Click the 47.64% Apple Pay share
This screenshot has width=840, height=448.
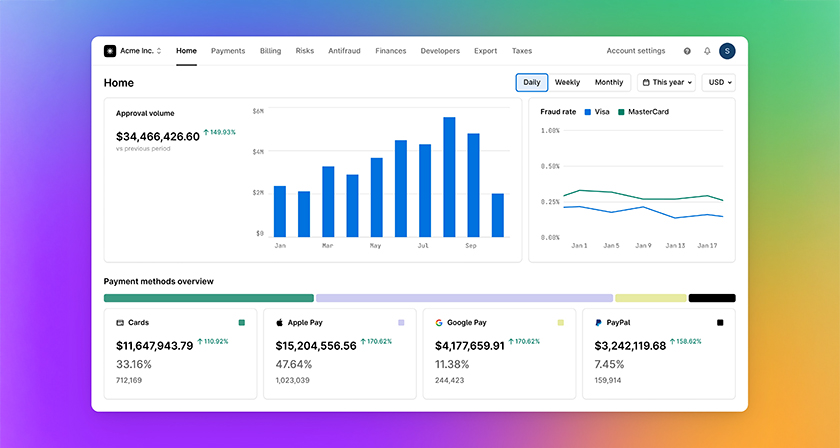[294, 364]
